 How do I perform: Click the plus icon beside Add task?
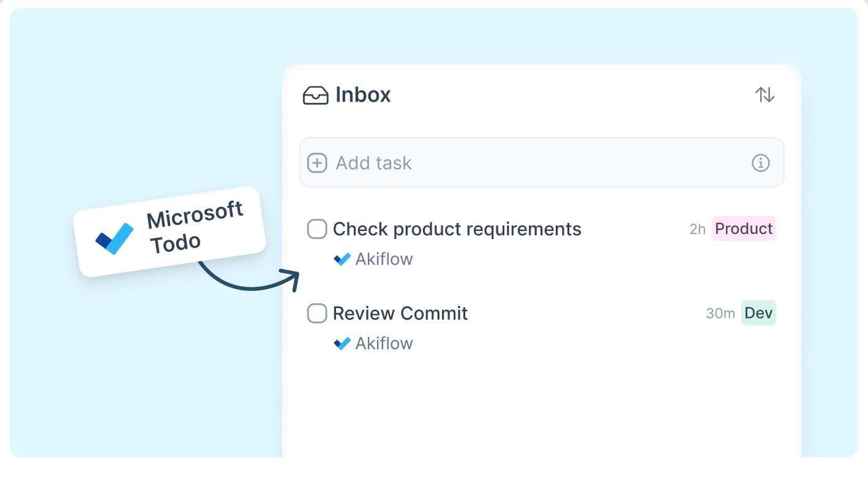316,163
